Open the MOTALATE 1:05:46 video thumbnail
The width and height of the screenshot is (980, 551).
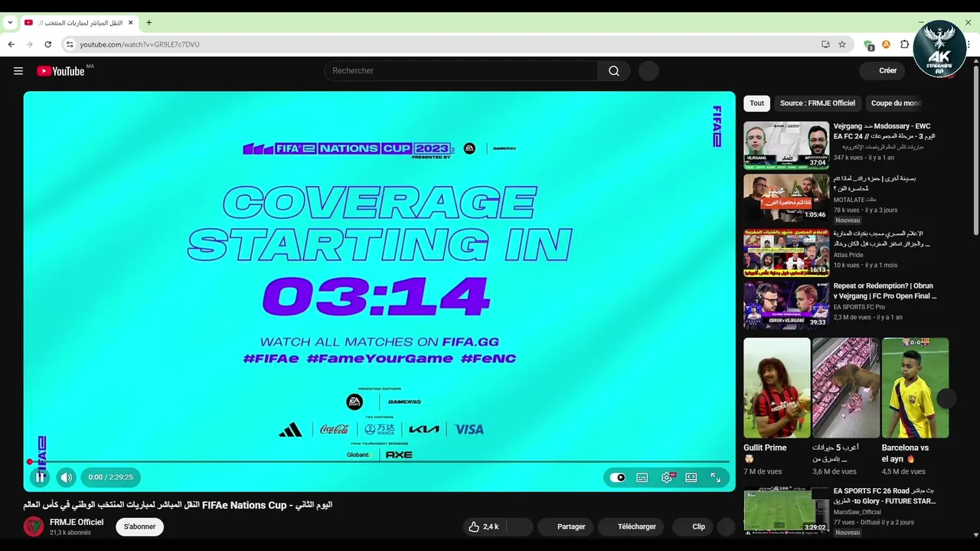(x=786, y=197)
